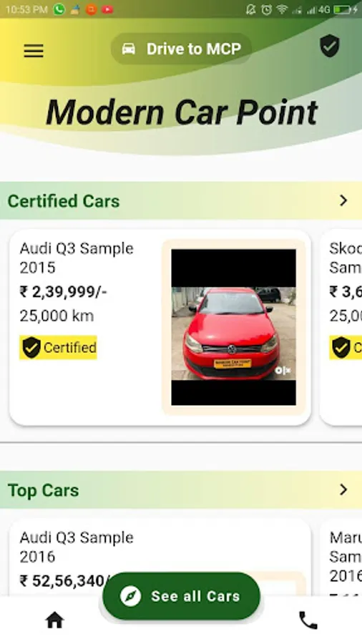Expand Certified Cars with the chevron arrow
This screenshot has height=644, width=362.
(x=343, y=200)
